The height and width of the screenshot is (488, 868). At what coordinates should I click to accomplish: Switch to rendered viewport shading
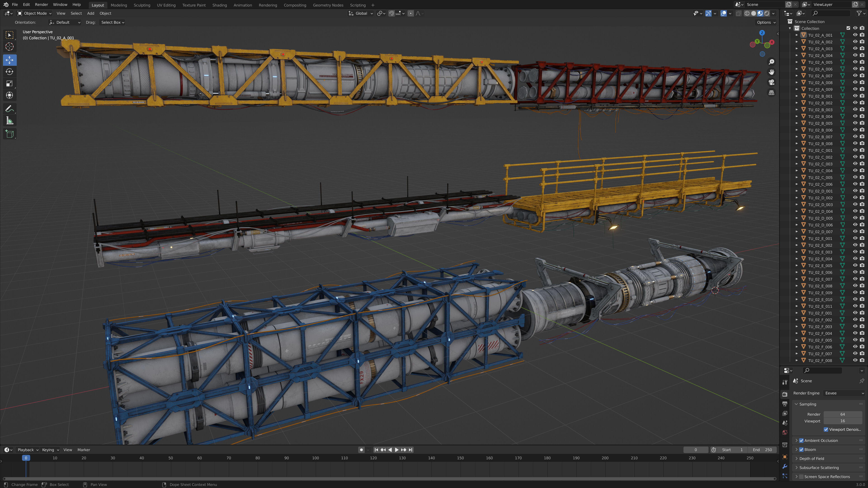click(767, 14)
